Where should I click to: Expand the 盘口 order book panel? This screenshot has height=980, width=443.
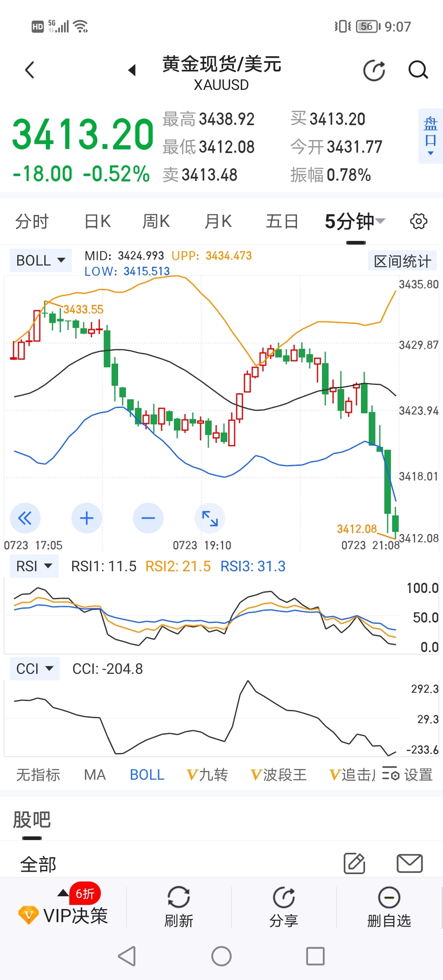[x=430, y=136]
